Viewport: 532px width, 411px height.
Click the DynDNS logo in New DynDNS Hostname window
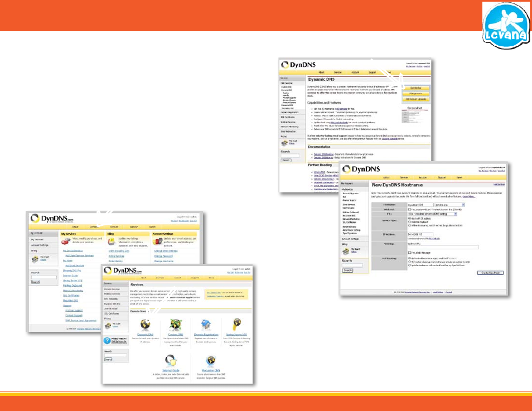361,169
